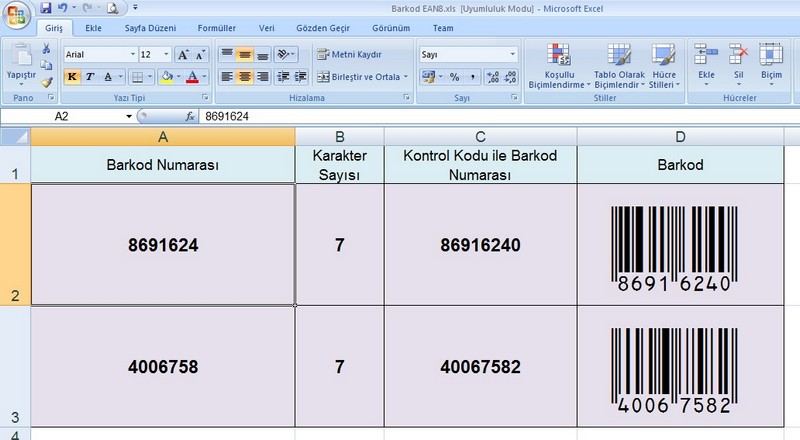
Task: Activate the format painter brush
Action: pos(47,82)
